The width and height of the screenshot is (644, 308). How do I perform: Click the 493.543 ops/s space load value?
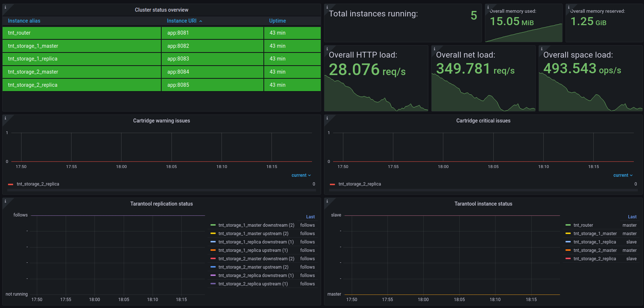point(582,69)
